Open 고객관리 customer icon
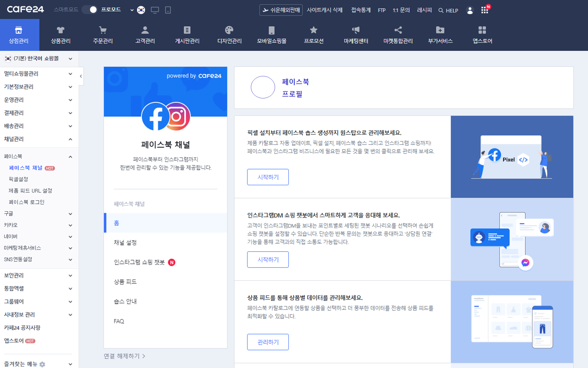 (145, 30)
